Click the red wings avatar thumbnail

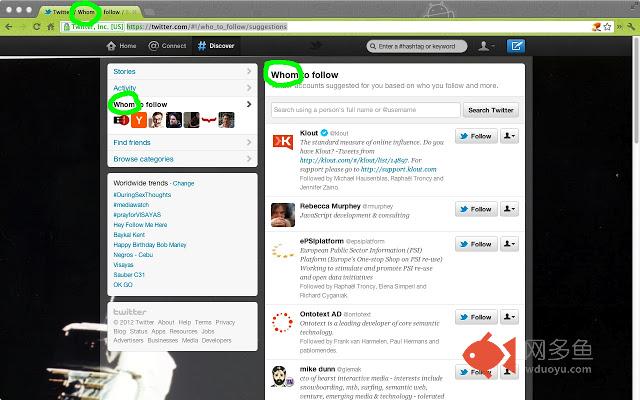[x=209, y=120]
